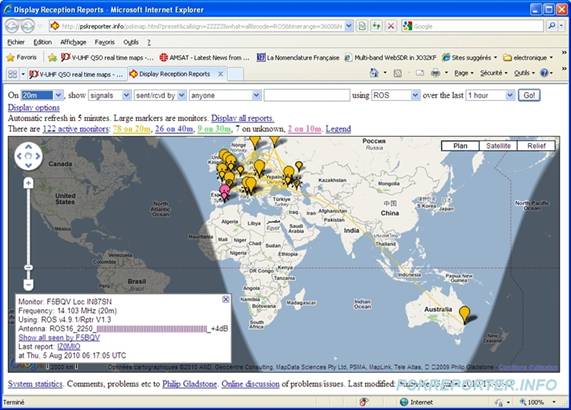The height and width of the screenshot is (410, 571).
Task: Switch map view to Relief
Action: coord(536,146)
